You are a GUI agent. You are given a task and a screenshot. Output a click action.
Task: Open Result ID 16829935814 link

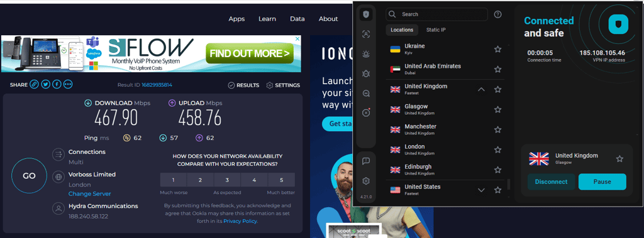(x=157, y=85)
